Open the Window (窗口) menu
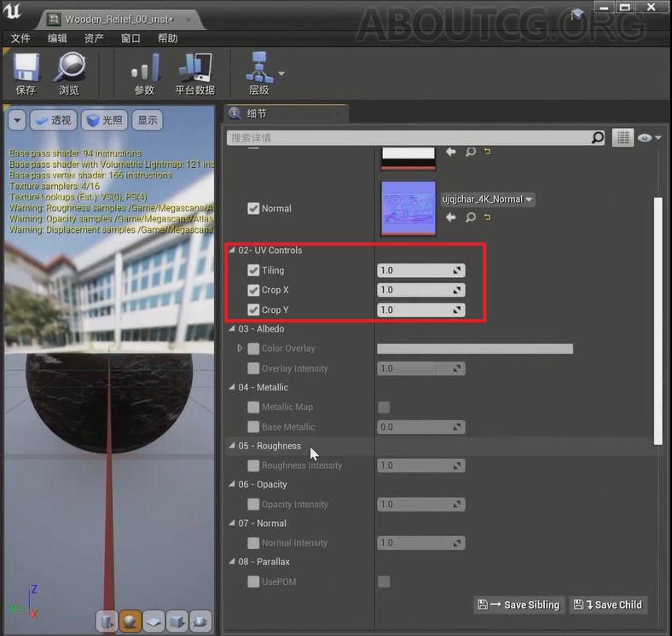The width and height of the screenshot is (672, 636). click(130, 38)
